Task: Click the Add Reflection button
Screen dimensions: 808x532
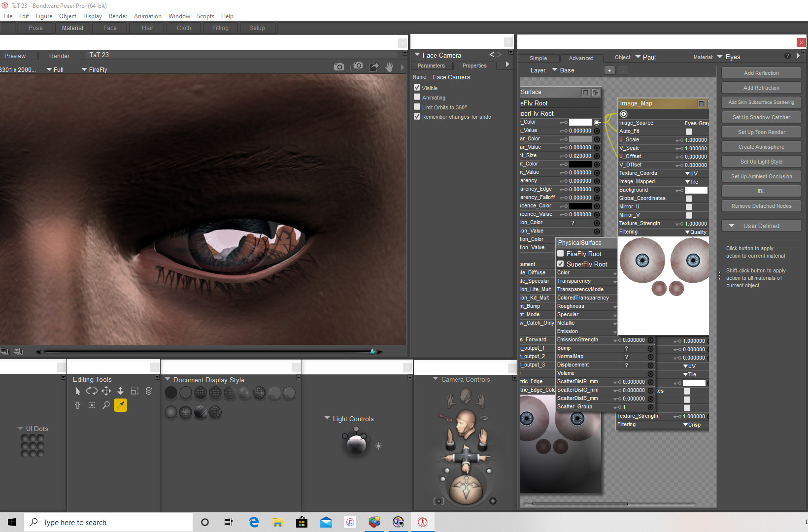Action: (x=761, y=73)
